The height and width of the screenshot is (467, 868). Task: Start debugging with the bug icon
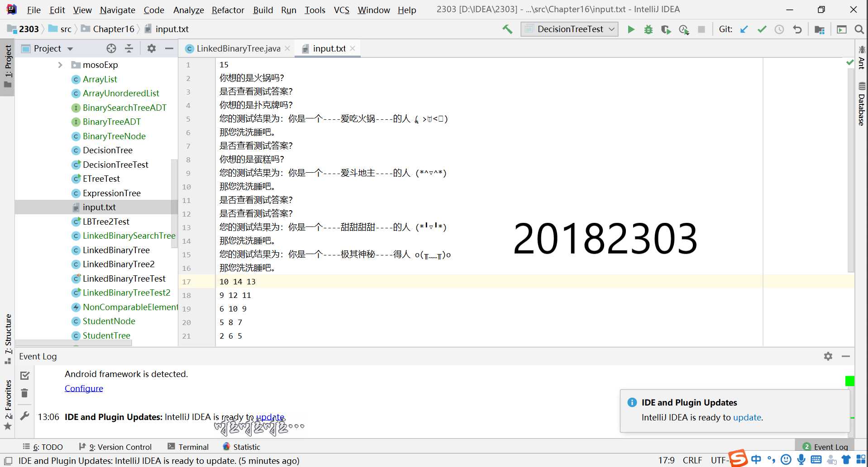(x=649, y=29)
